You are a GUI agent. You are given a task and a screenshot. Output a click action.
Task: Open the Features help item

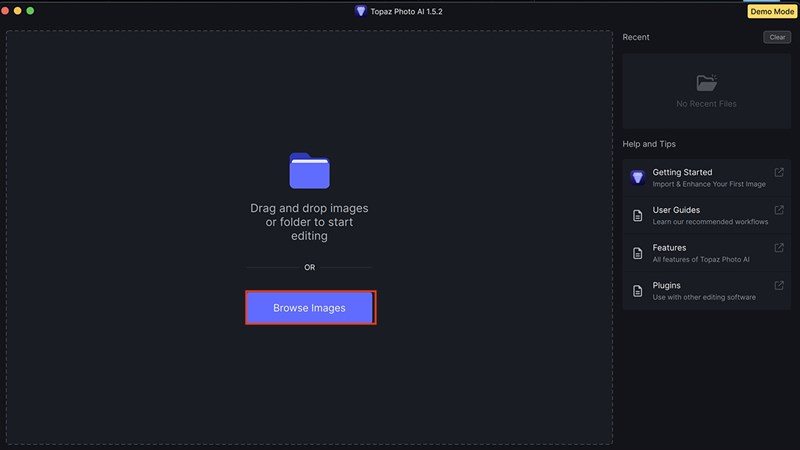(706, 253)
